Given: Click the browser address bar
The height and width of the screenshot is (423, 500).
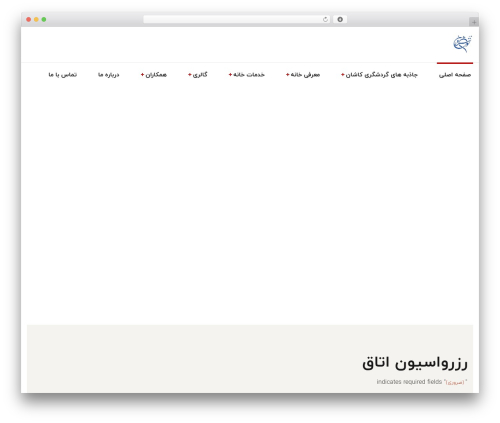Looking at the screenshot, I should (x=237, y=19).
